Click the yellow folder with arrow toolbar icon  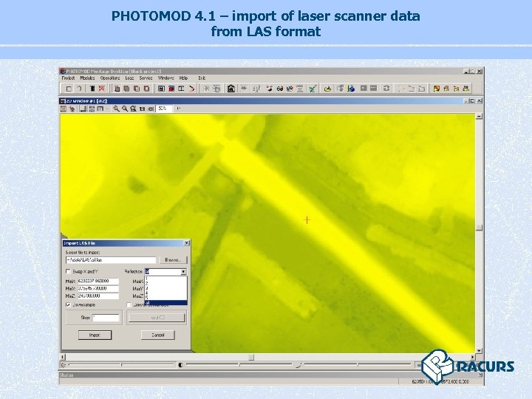point(327,89)
